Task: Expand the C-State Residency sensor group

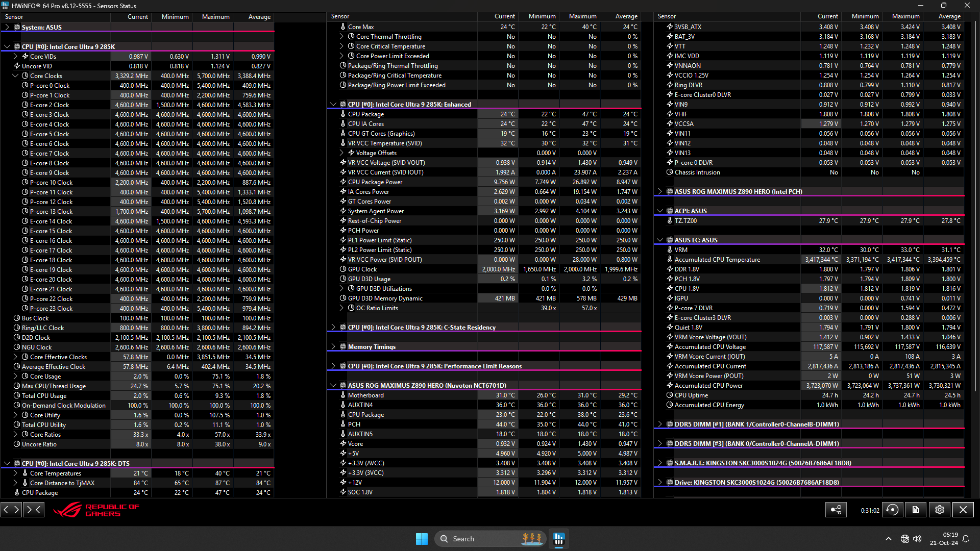Action: click(333, 328)
